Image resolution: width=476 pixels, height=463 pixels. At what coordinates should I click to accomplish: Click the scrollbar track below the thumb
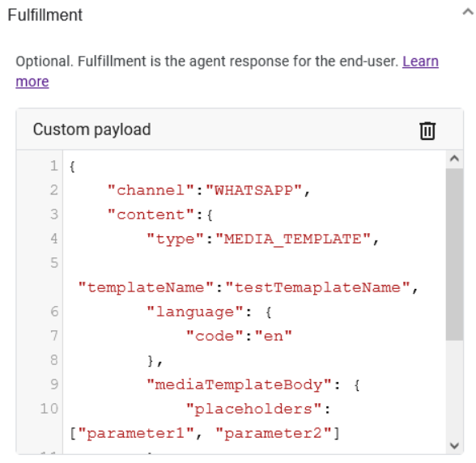(x=454, y=390)
